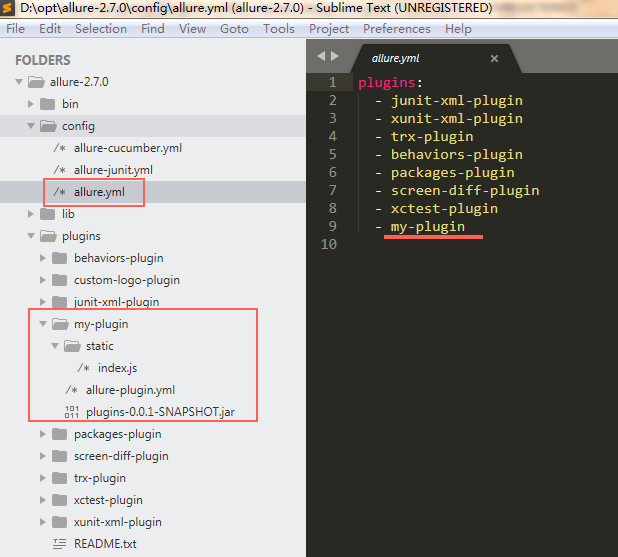Viewport: 618px width, 557px height.
Task: Open the Find menu
Action: coord(153,29)
